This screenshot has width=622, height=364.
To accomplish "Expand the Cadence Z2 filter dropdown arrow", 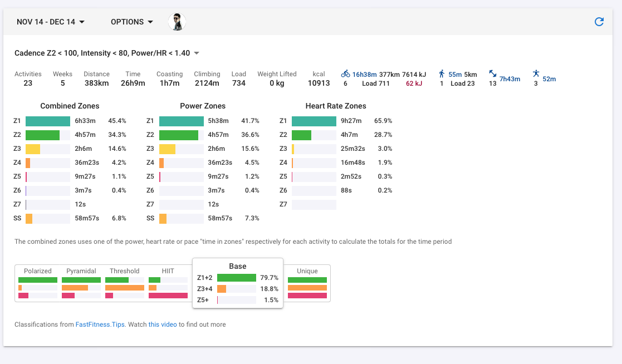I will click(197, 53).
